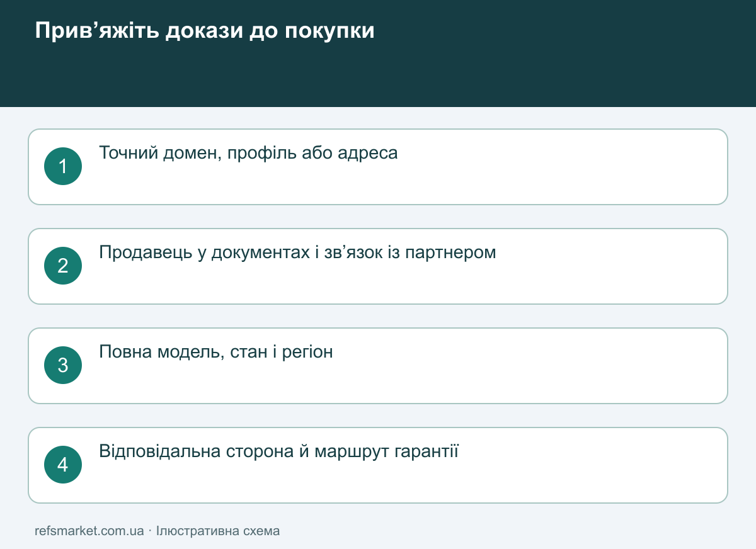Select the text "Точний домен, профіль або адреса"
756x549 pixels.
(249, 153)
